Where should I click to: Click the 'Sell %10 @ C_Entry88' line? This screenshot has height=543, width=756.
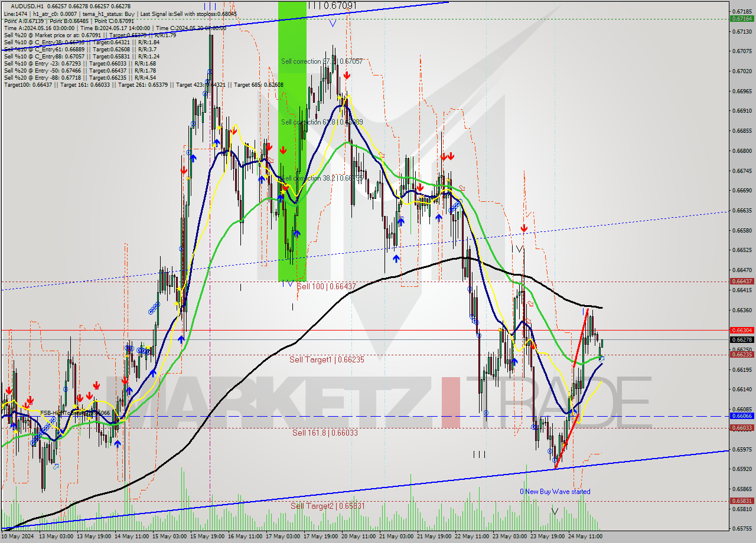pyautogui.click(x=82, y=56)
